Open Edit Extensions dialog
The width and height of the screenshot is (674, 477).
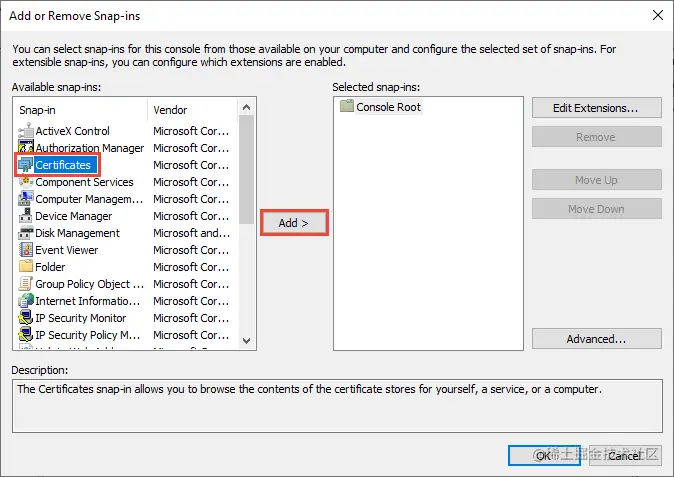click(596, 107)
